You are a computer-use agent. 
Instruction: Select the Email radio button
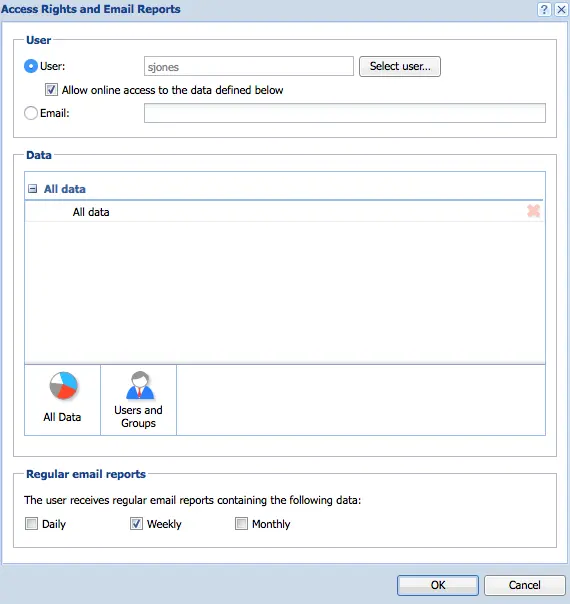pos(31,113)
